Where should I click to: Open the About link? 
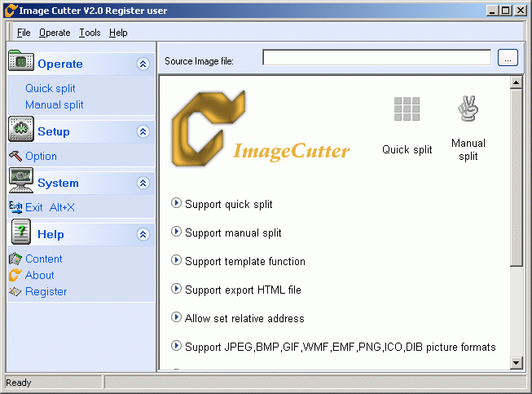click(40, 275)
